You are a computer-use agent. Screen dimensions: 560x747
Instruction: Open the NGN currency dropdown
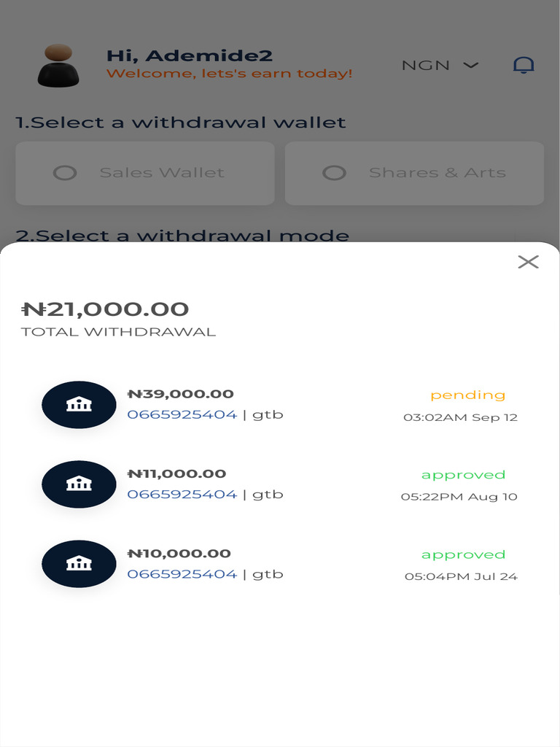pyautogui.click(x=440, y=65)
